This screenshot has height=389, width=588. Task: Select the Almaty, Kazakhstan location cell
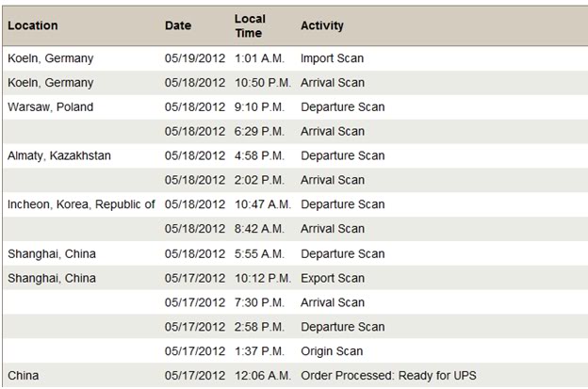58,156
